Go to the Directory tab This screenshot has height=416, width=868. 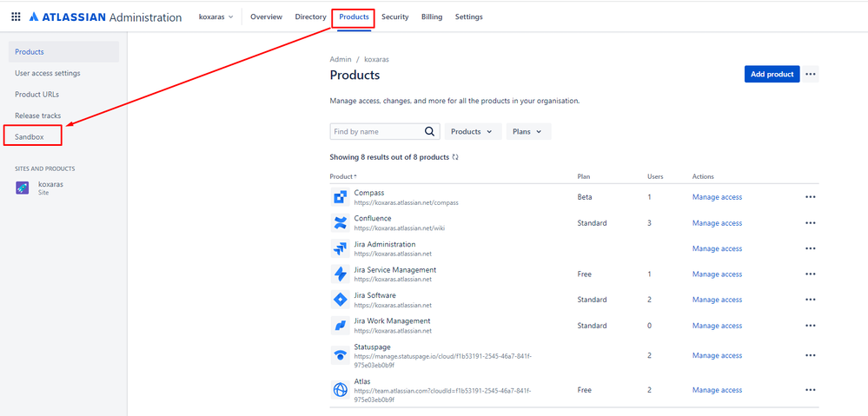[x=310, y=17]
